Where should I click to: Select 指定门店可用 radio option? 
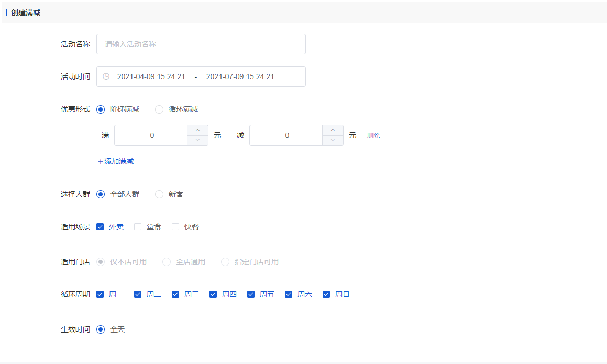coord(225,262)
